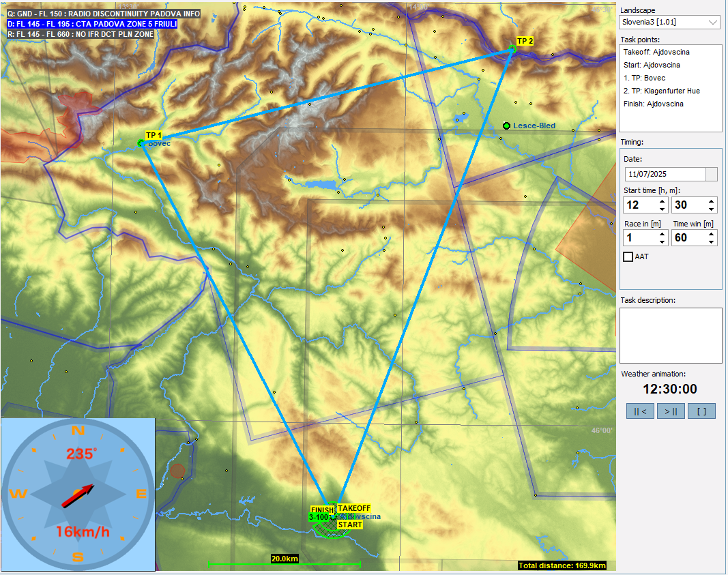Screen dimensions: 728x575
Task: Click the TAKEOFF label on map
Action: [353, 508]
